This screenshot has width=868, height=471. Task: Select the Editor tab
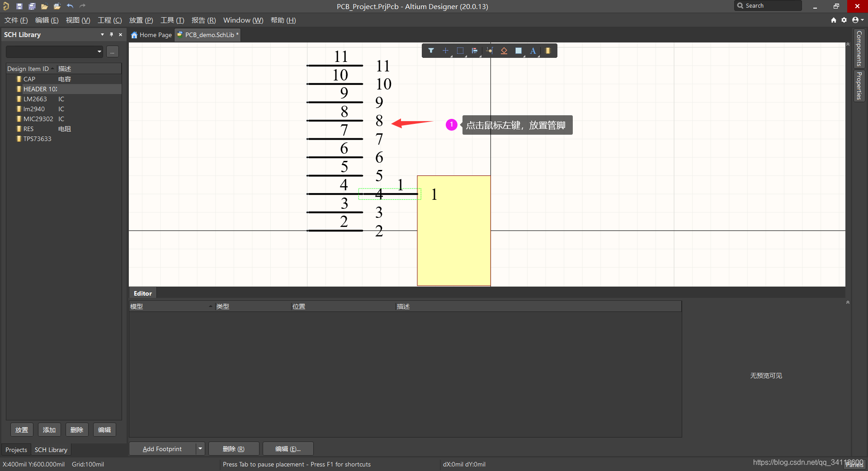click(x=143, y=293)
